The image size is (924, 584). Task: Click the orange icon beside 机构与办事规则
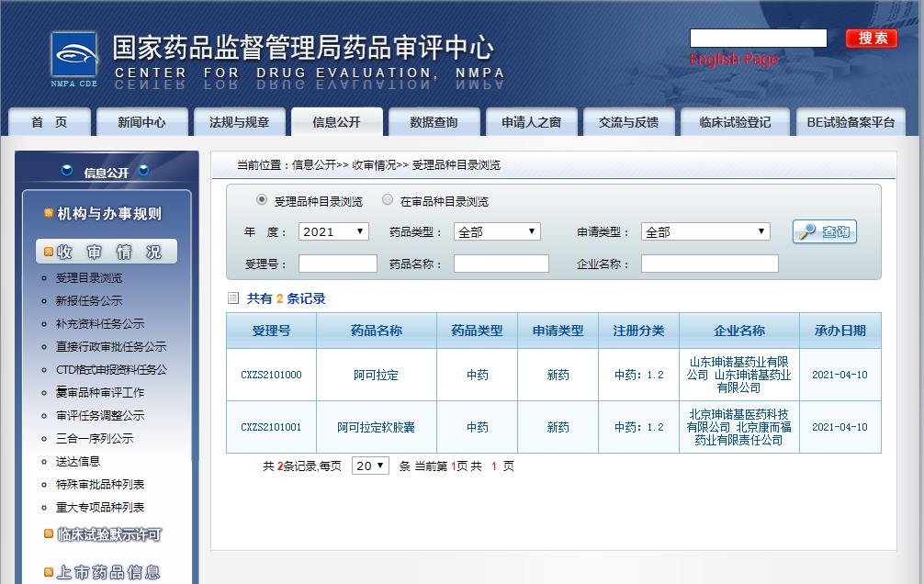[x=49, y=214]
